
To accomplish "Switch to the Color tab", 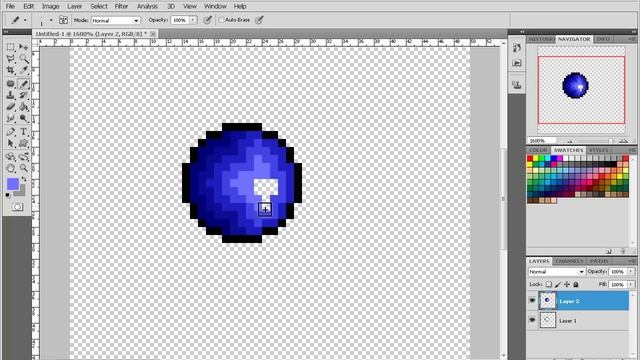I will click(x=538, y=150).
